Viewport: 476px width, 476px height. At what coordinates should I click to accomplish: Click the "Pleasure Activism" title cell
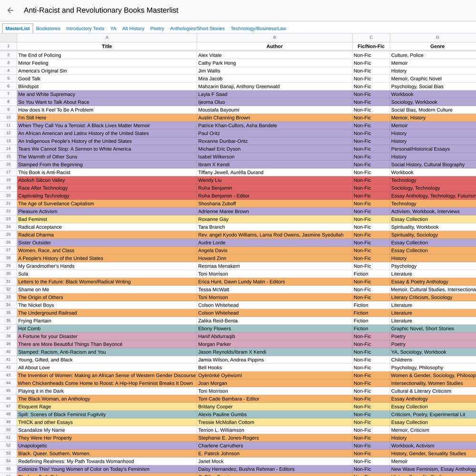[x=107, y=212]
